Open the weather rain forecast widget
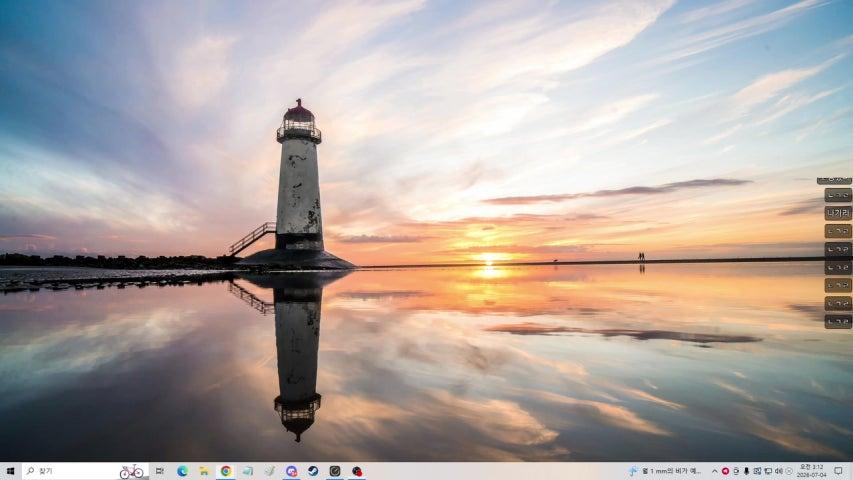Screen dimensions: 853x480 (664, 471)
